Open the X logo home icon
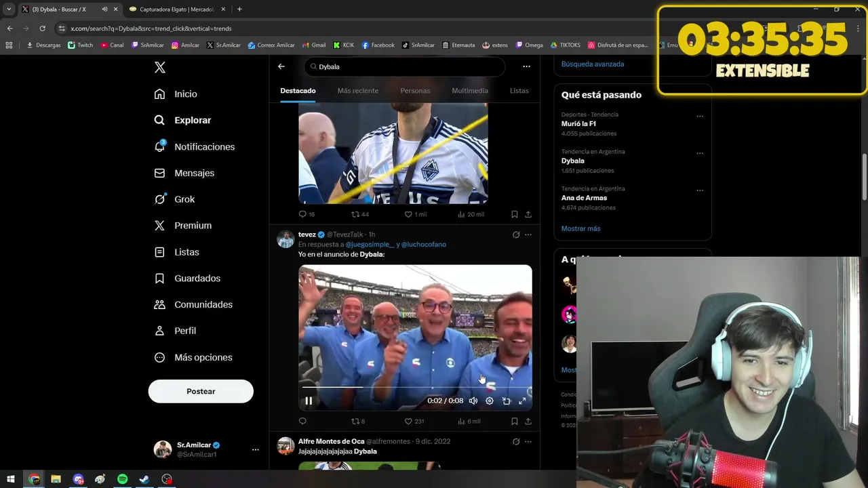The height and width of the screenshot is (488, 868). point(159,67)
